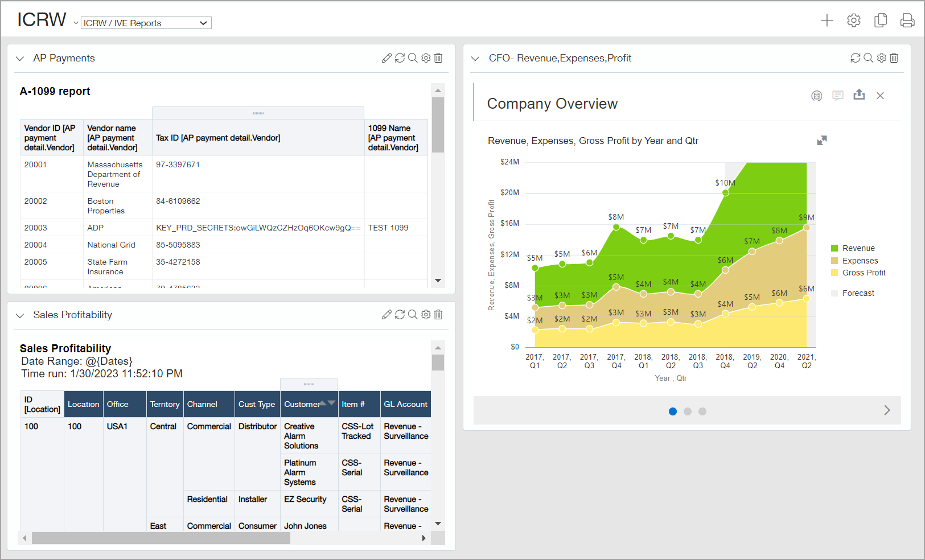
Task: Print the ICRW dashboard
Action: tap(907, 19)
